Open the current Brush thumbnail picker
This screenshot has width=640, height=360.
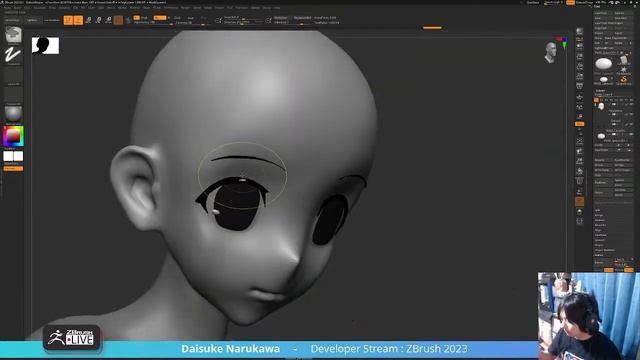pyautogui.click(x=13, y=36)
